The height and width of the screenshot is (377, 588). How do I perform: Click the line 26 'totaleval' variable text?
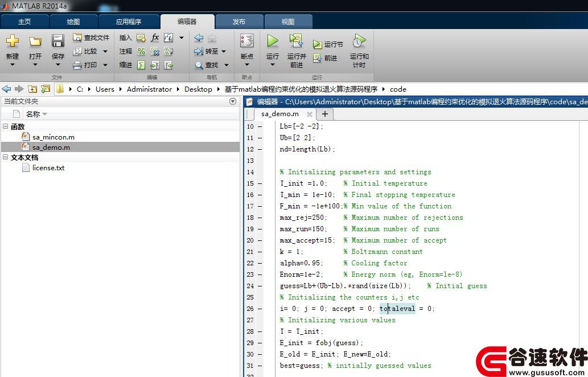[x=397, y=309]
